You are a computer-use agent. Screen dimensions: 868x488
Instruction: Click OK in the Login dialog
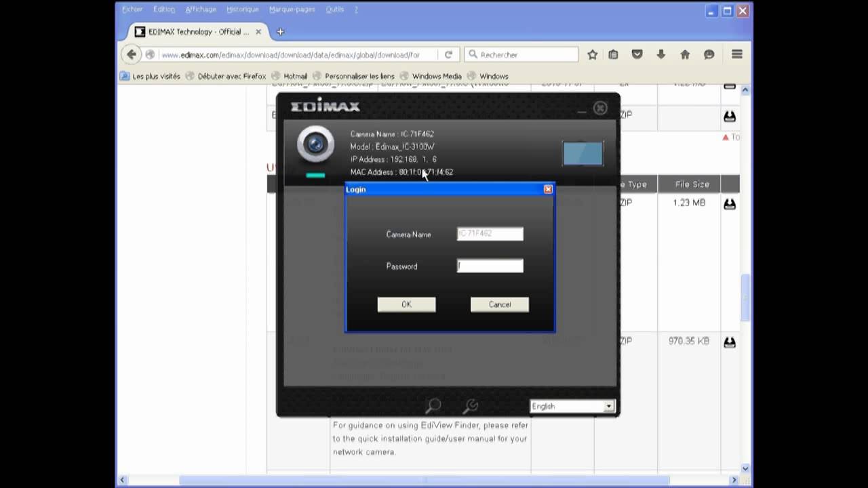(x=406, y=304)
